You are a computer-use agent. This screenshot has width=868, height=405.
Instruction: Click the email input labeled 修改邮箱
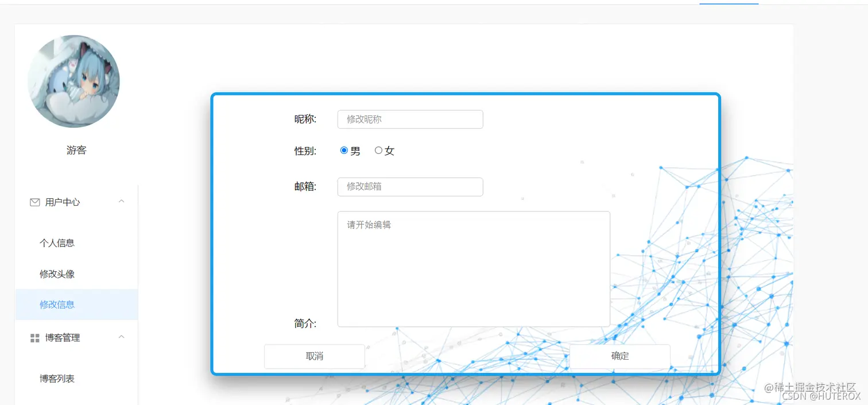pyautogui.click(x=409, y=186)
